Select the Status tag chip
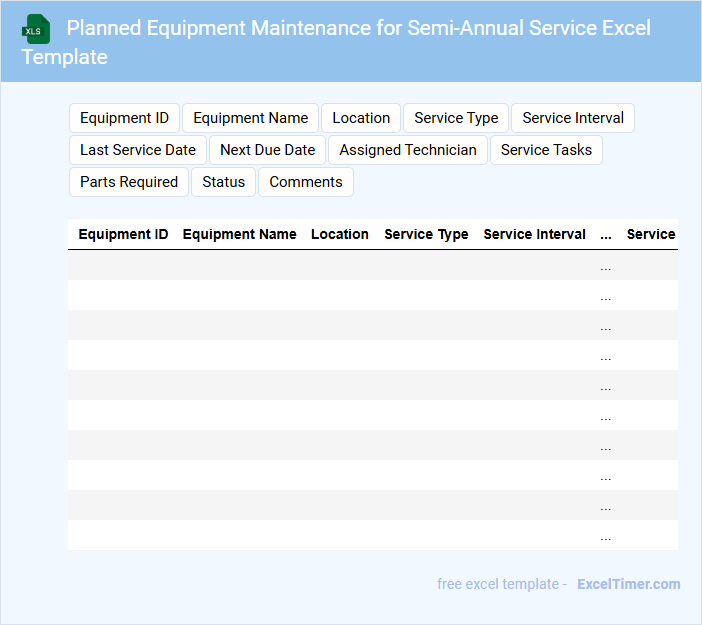The image size is (702, 625). pos(223,182)
